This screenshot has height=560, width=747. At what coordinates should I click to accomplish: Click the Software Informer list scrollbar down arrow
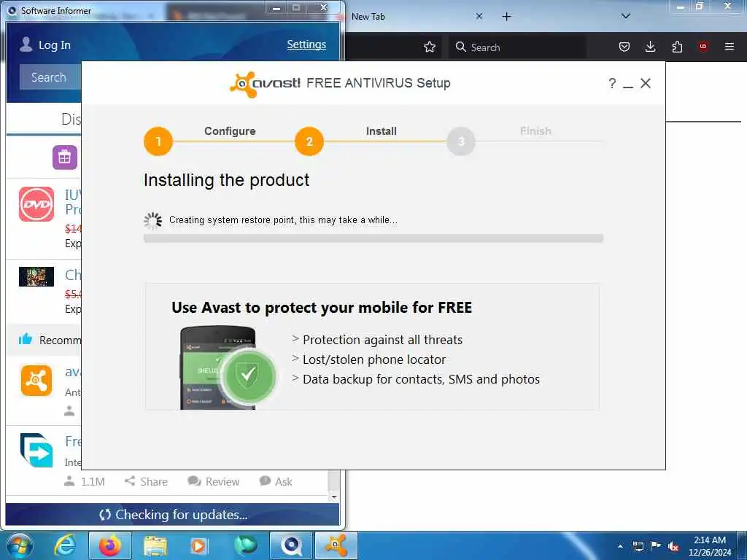pos(334,497)
